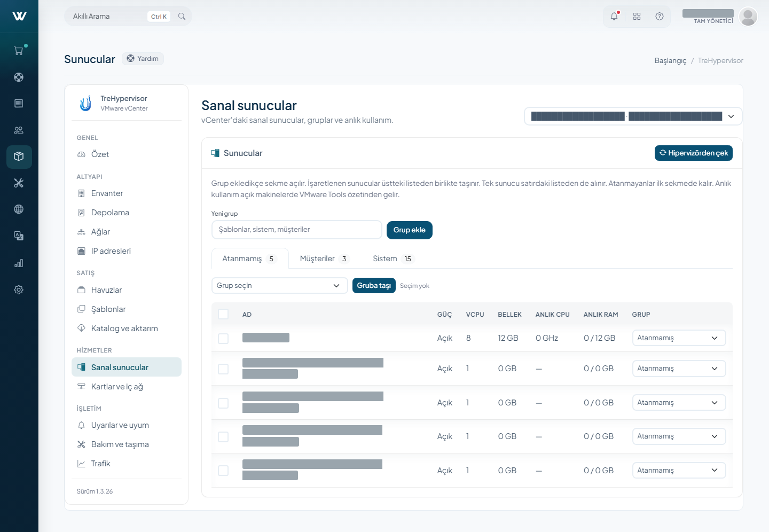Click the 'Grup ekle' button
Viewport: 769px width, 532px height.
pos(410,230)
